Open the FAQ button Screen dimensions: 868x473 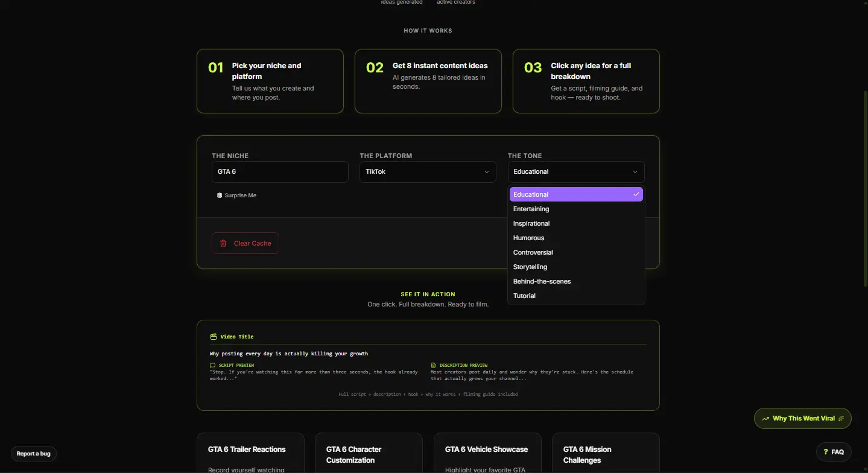click(x=834, y=452)
